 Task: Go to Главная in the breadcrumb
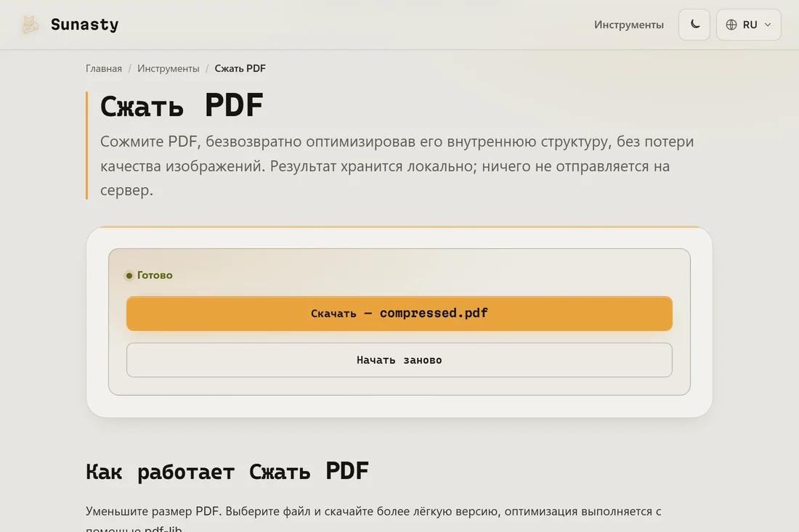pyautogui.click(x=104, y=68)
